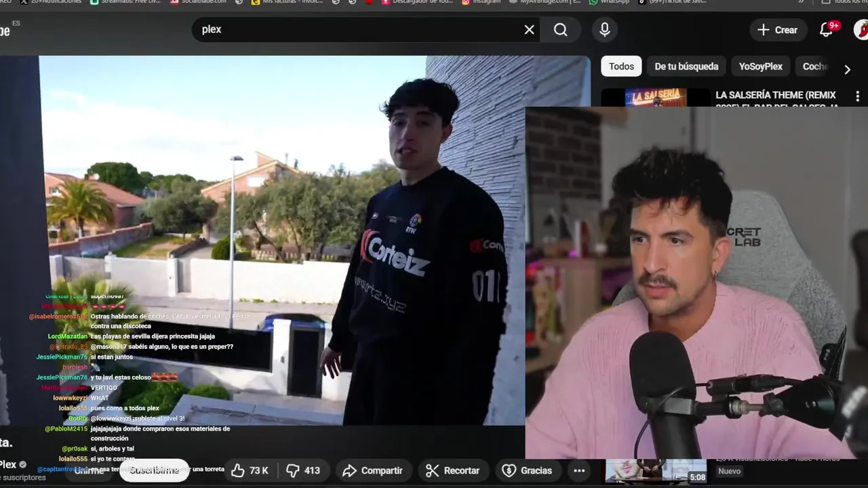The image size is (868, 488).
Task: Select the 'Todos' filter chip
Action: [621, 66]
